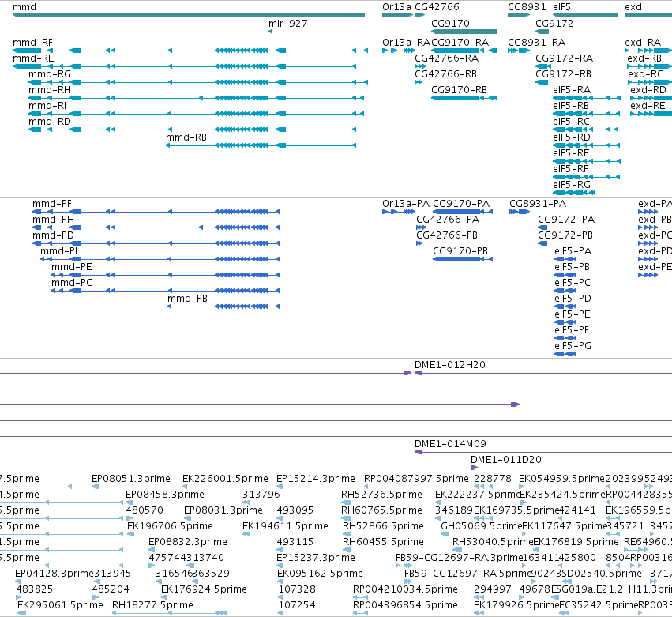Select the eIF5-PG protein label
Screen dimensions: 672x617
coord(573,347)
